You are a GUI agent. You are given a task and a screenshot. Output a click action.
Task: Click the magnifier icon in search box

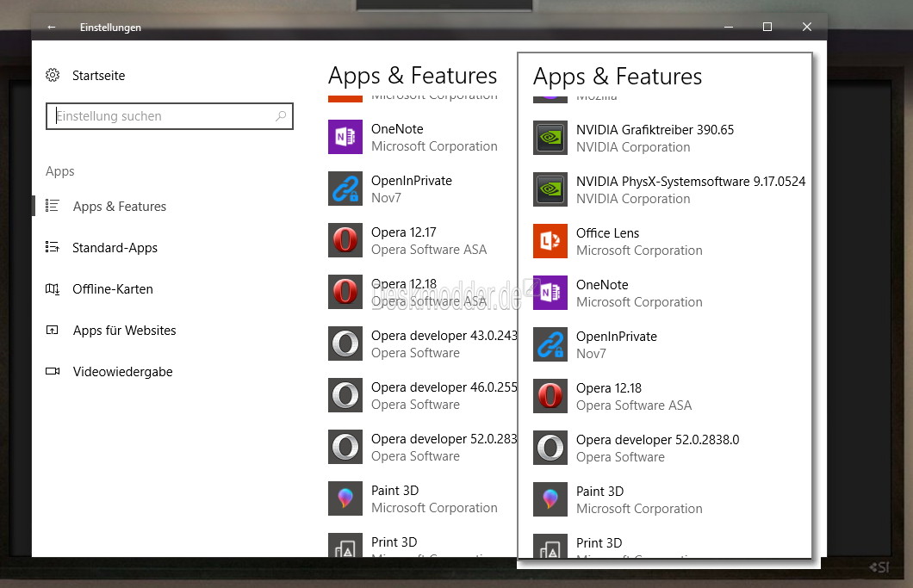coord(281,116)
